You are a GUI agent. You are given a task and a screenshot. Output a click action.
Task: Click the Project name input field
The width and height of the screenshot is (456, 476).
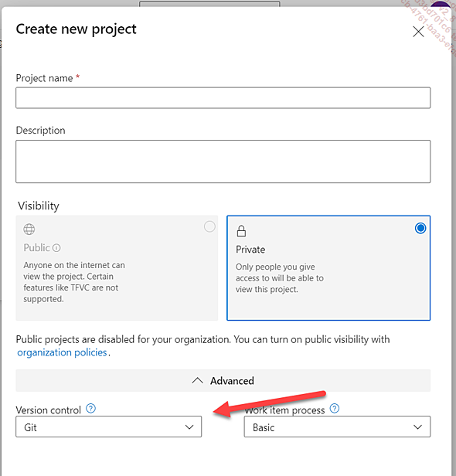(223, 97)
